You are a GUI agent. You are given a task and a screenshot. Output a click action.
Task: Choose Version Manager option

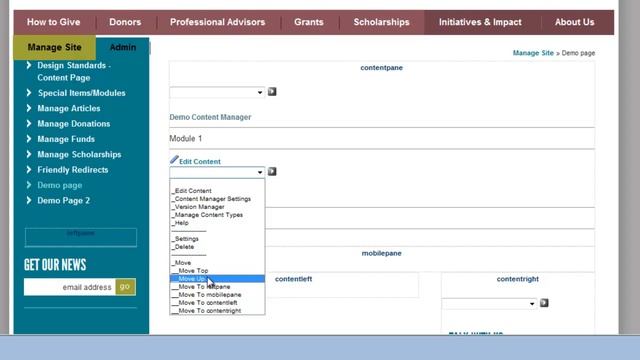[217, 207]
